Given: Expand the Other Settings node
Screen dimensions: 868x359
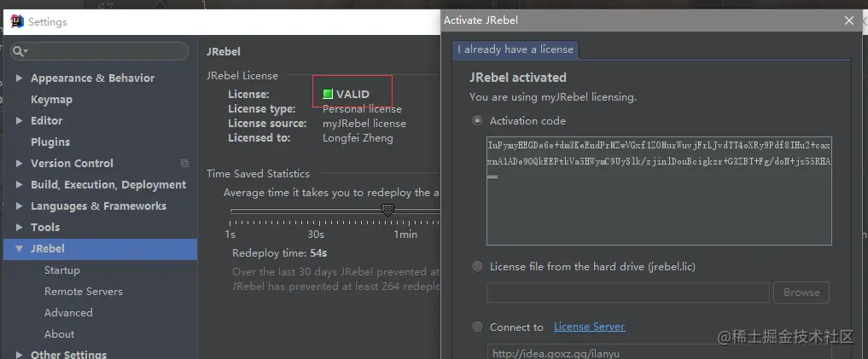Looking at the screenshot, I should coord(20,355).
